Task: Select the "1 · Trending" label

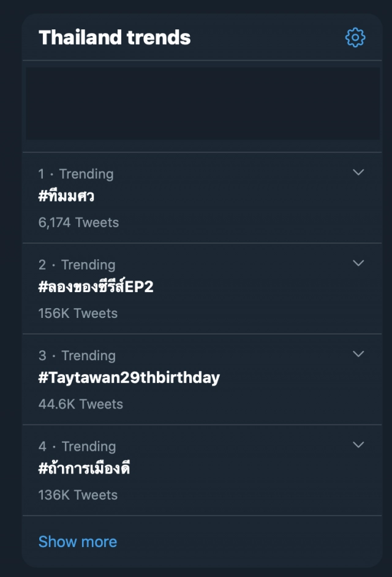Action: click(x=76, y=174)
